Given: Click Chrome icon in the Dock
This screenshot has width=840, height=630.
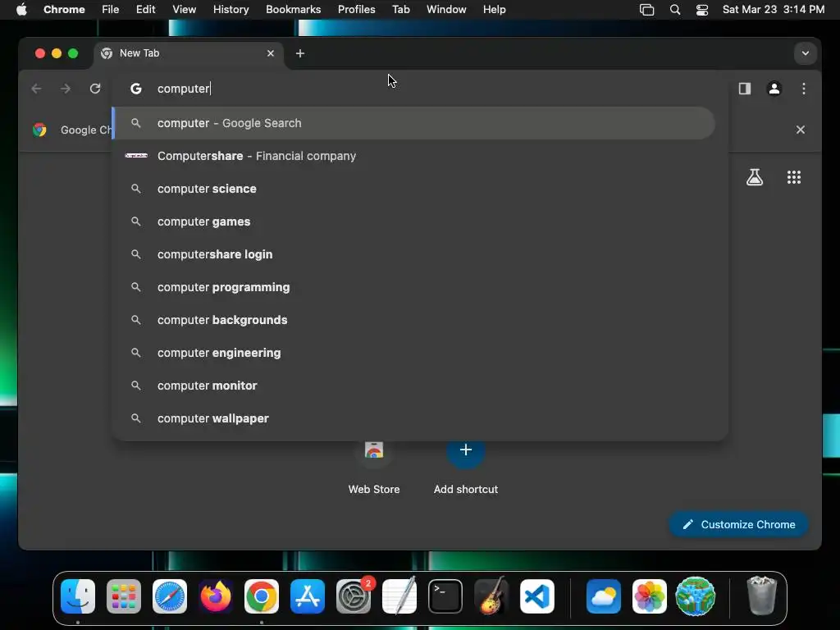Looking at the screenshot, I should coord(262,596).
